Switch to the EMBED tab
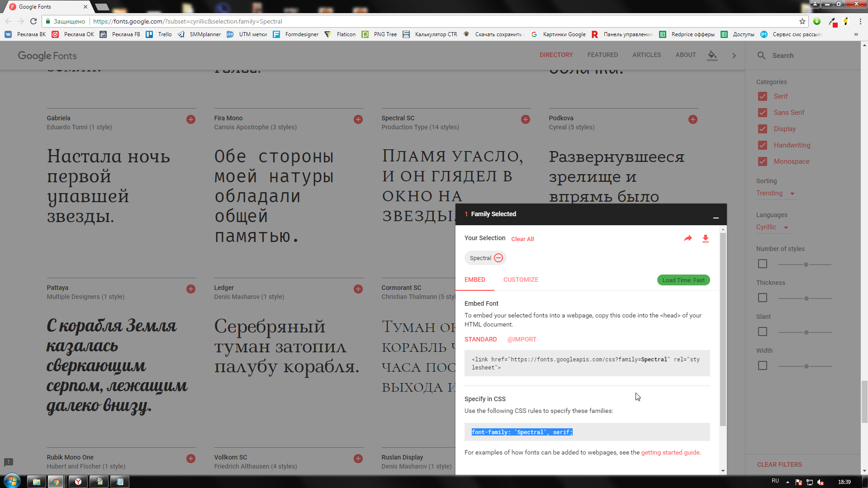Image resolution: width=868 pixels, height=488 pixels. pyautogui.click(x=474, y=280)
